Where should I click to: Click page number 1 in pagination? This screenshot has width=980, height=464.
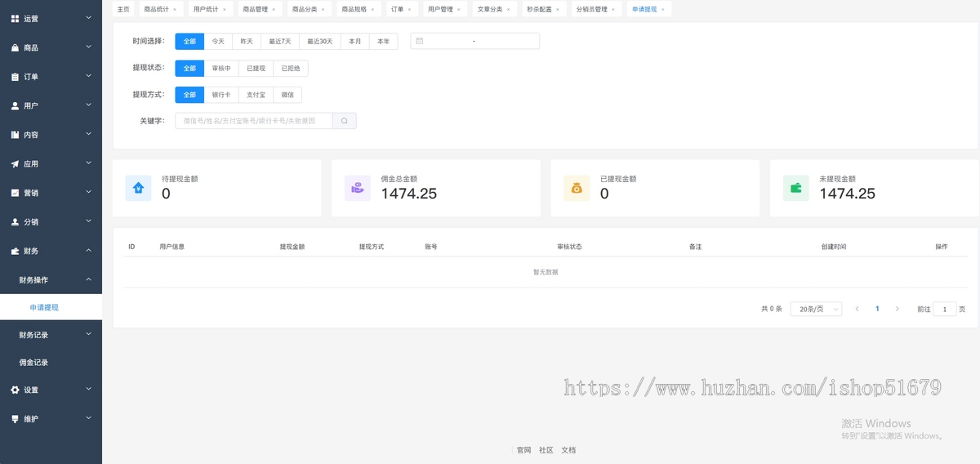[x=877, y=309]
